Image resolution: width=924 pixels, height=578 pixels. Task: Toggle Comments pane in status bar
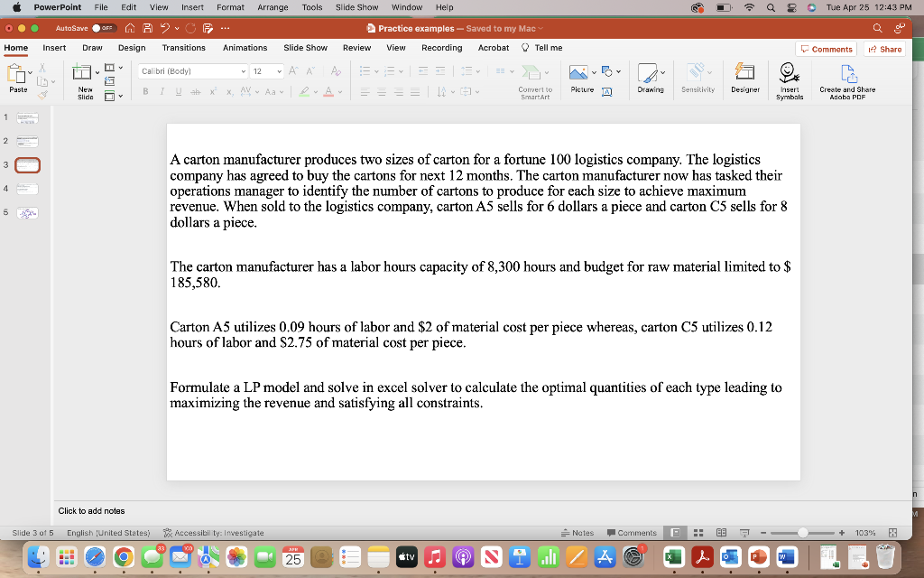tap(631, 533)
